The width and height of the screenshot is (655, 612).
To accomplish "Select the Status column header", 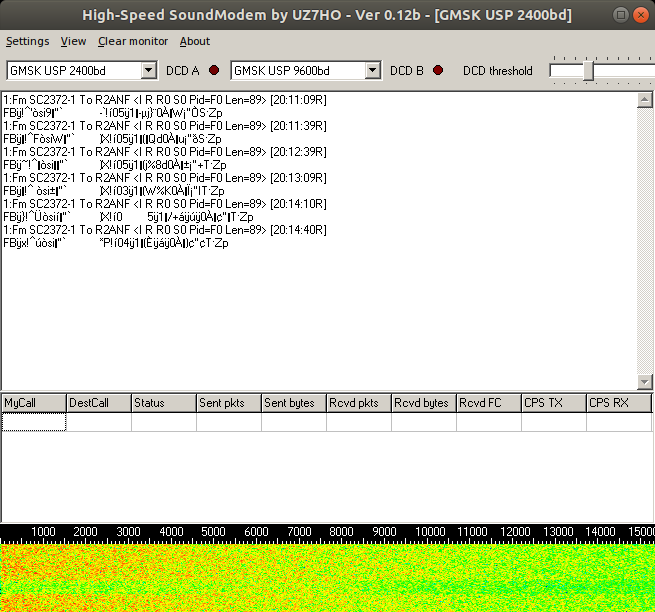I will click(164, 403).
